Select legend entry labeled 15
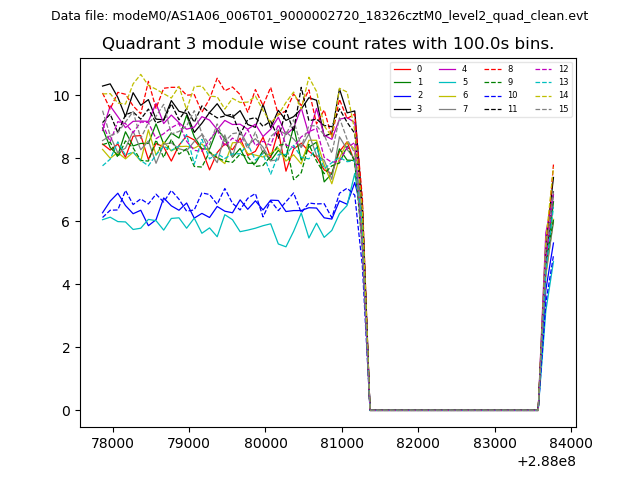Screen dimensions: 640x480 click(x=564, y=108)
